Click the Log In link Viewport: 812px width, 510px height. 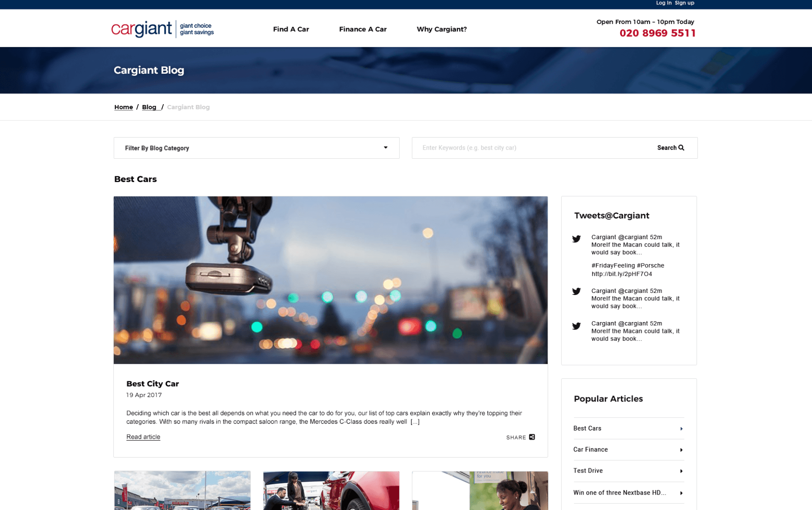663,3
